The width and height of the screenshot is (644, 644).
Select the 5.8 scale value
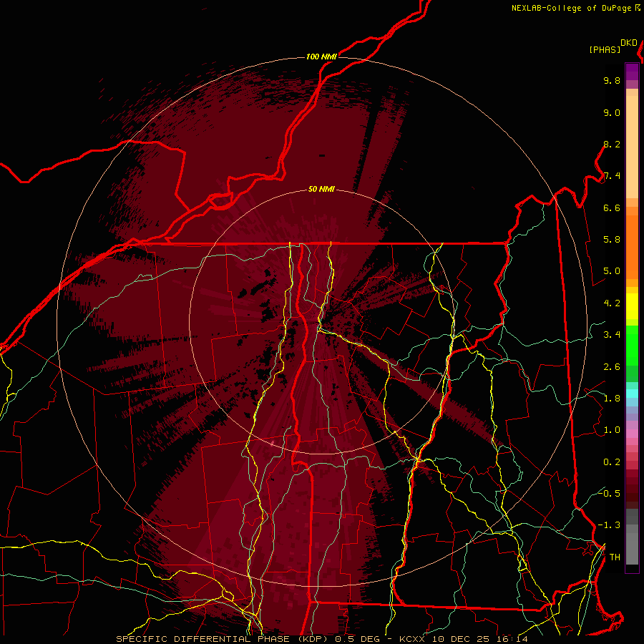612,240
